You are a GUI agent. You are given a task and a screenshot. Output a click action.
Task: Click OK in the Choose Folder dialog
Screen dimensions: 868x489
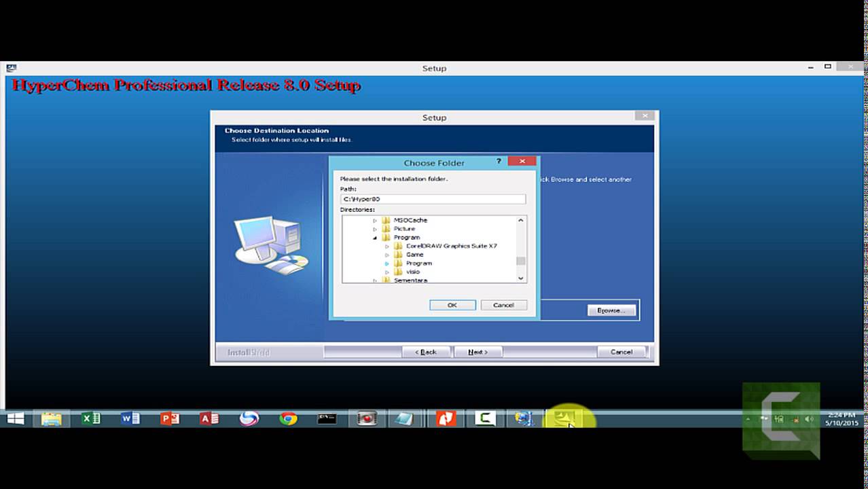452,305
